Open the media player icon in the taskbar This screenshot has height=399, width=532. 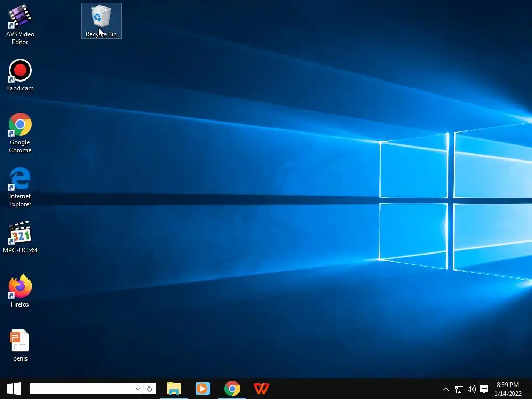[x=203, y=389]
